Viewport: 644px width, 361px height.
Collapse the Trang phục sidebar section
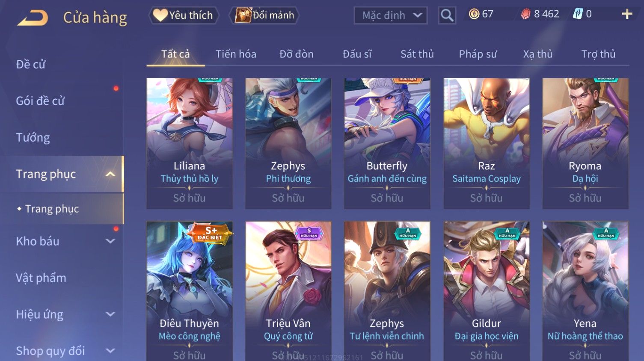[110, 174]
